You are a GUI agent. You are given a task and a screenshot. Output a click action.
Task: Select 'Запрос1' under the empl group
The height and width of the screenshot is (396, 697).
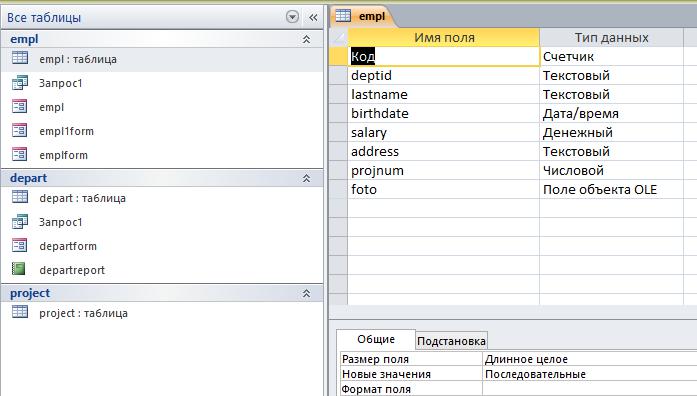[162, 83]
